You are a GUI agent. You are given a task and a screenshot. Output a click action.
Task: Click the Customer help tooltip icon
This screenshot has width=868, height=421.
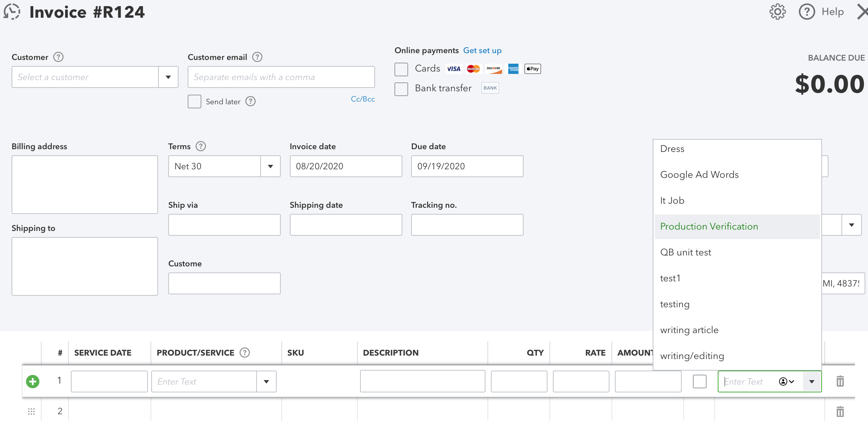tap(59, 57)
